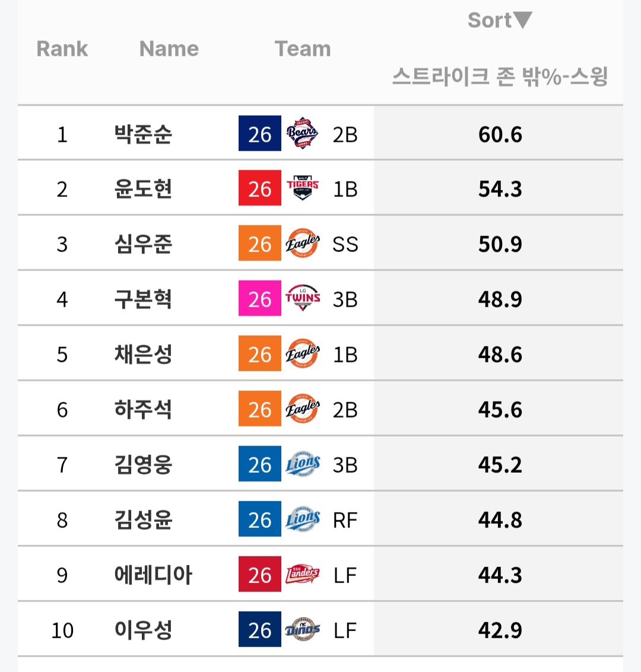Click the Rank column header
Viewport: 641px width, 672px height.
[x=62, y=49]
